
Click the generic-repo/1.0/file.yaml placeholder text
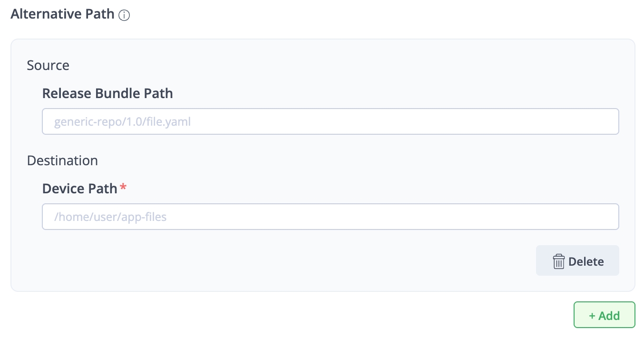122,122
